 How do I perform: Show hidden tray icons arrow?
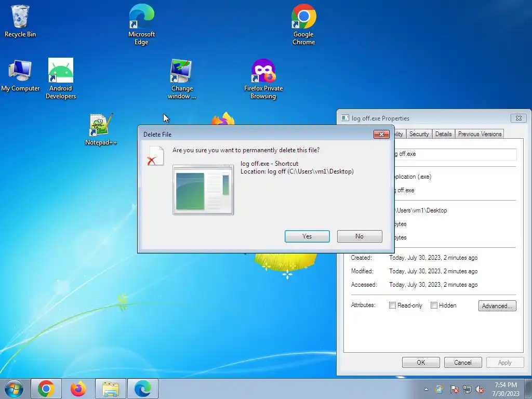[x=426, y=390]
